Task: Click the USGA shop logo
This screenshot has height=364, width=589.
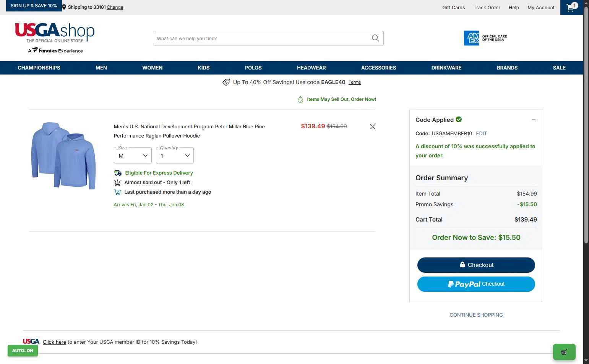Action: point(55,33)
